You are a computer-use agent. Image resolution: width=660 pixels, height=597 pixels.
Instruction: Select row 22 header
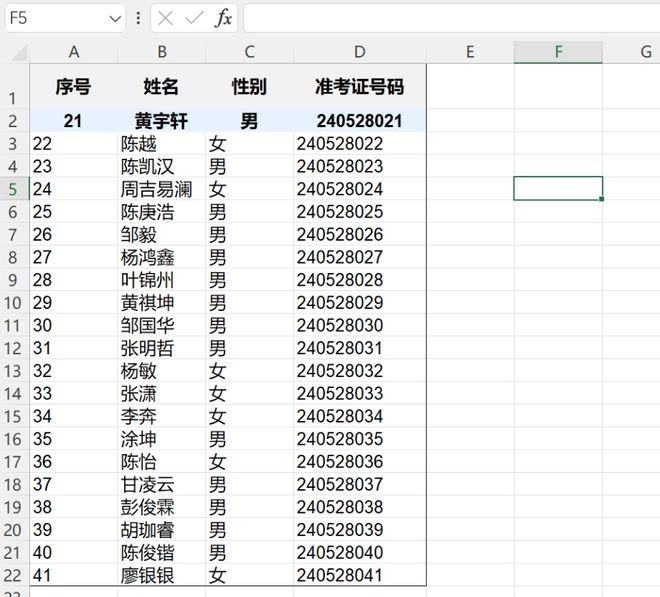pos(15,575)
